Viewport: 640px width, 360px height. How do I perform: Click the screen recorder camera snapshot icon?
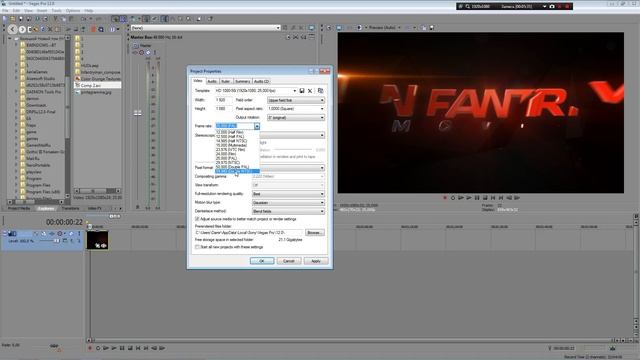[552, 7]
